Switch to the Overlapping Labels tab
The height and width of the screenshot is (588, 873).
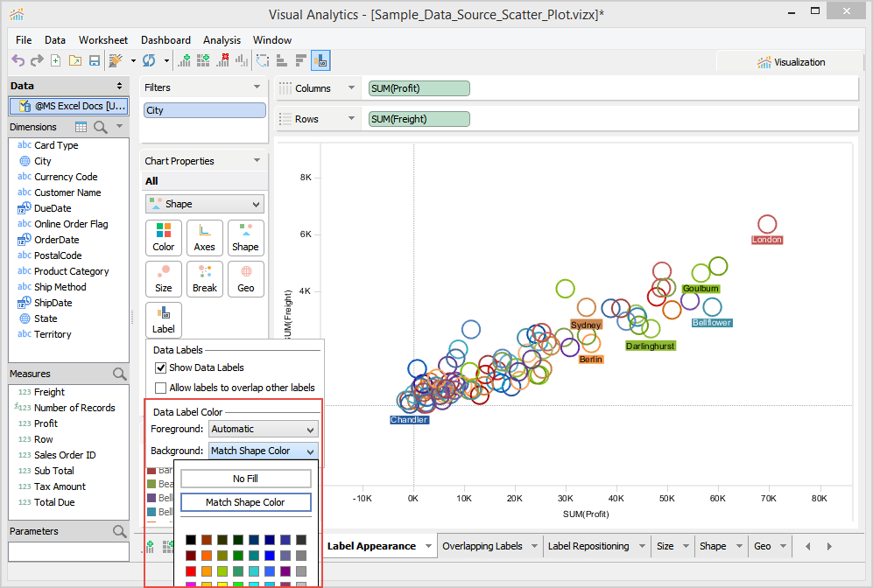click(482, 546)
